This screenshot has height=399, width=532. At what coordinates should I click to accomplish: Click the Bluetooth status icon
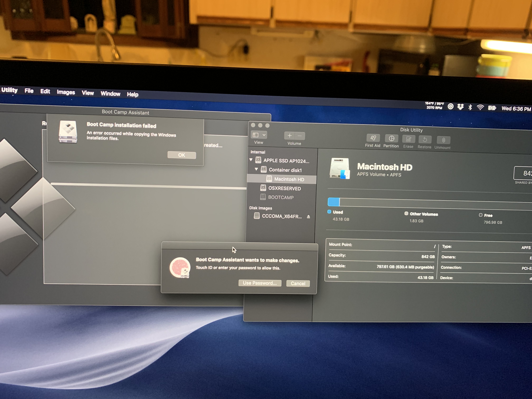[x=470, y=107]
